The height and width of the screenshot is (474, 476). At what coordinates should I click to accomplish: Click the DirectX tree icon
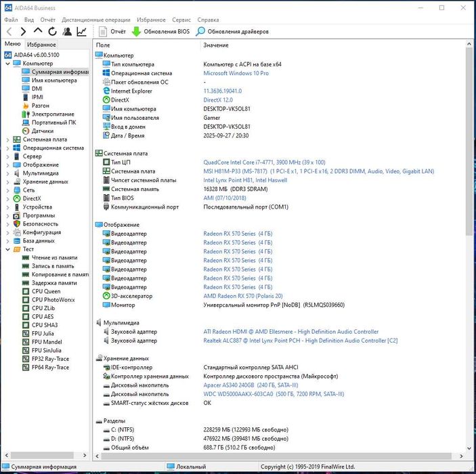click(x=17, y=198)
